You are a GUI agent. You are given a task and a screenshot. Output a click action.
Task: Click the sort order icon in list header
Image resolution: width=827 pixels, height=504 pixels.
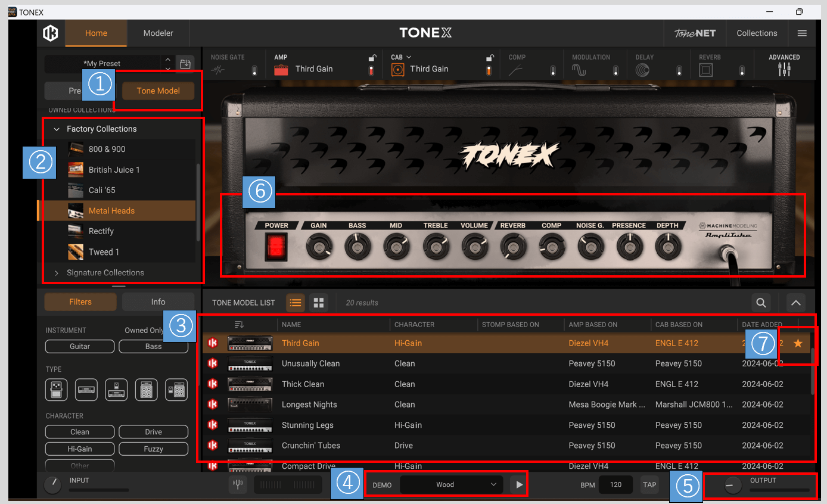pos(240,325)
